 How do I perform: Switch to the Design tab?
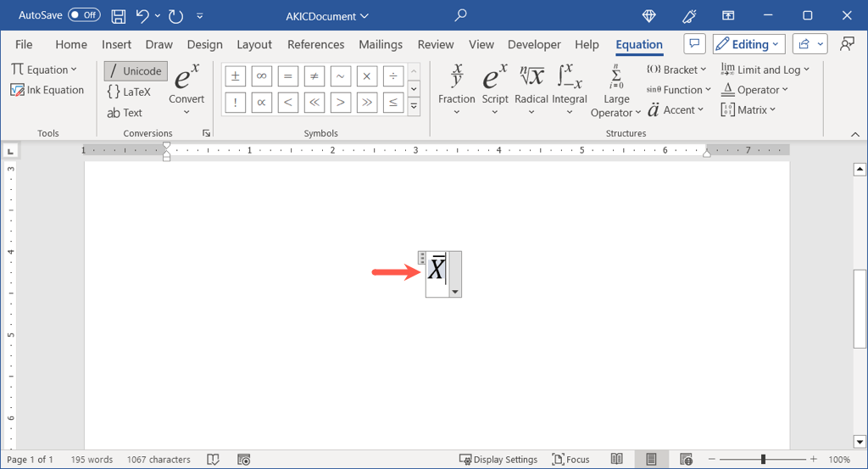pos(205,44)
